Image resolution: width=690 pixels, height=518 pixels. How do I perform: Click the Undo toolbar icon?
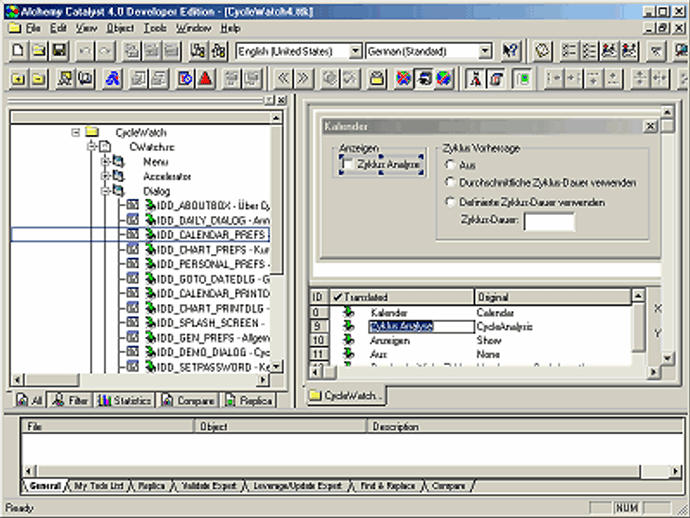click(x=85, y=51)
